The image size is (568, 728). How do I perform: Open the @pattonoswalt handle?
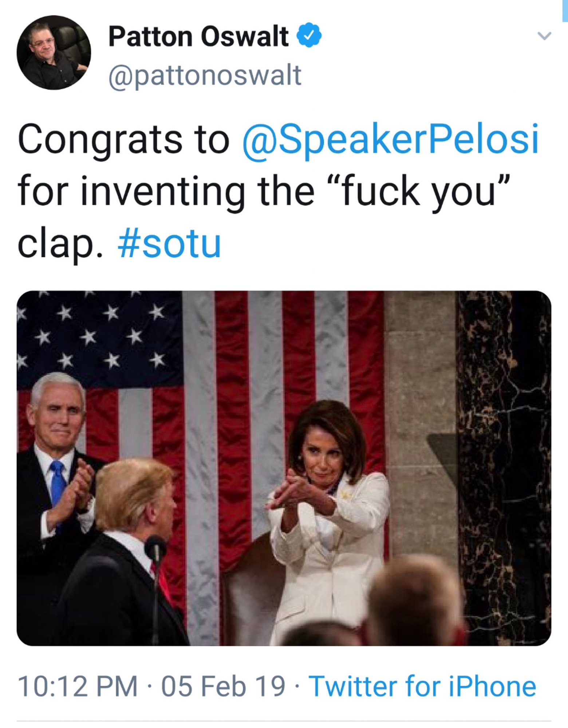pos(205,75)
